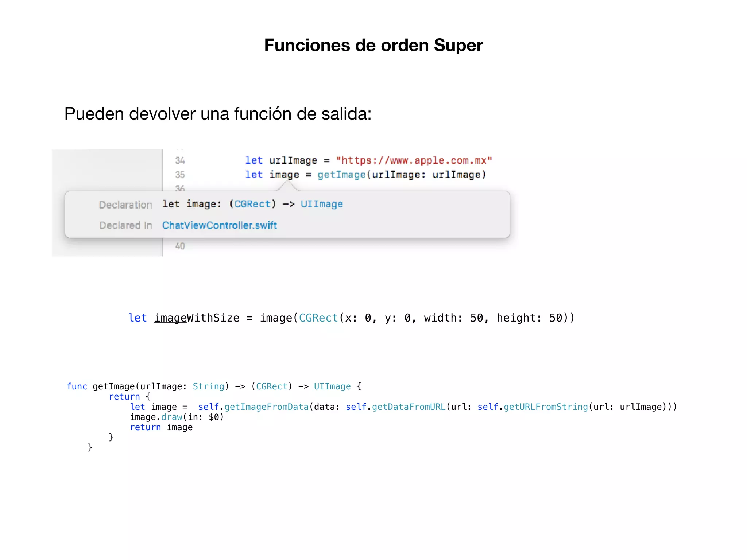Click line number 34 in gutter
The height and width of the screenshot is (560, 747).
click(180, 160)
